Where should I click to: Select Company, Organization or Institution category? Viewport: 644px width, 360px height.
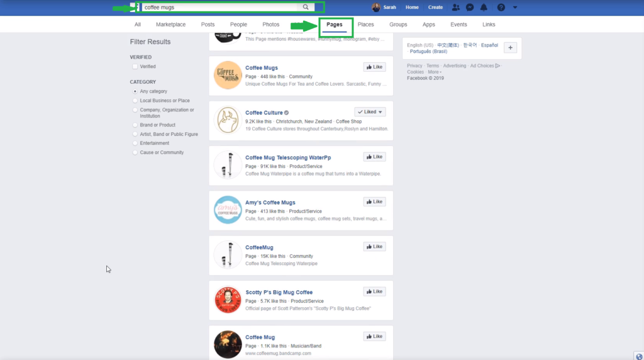click(135, 110)
